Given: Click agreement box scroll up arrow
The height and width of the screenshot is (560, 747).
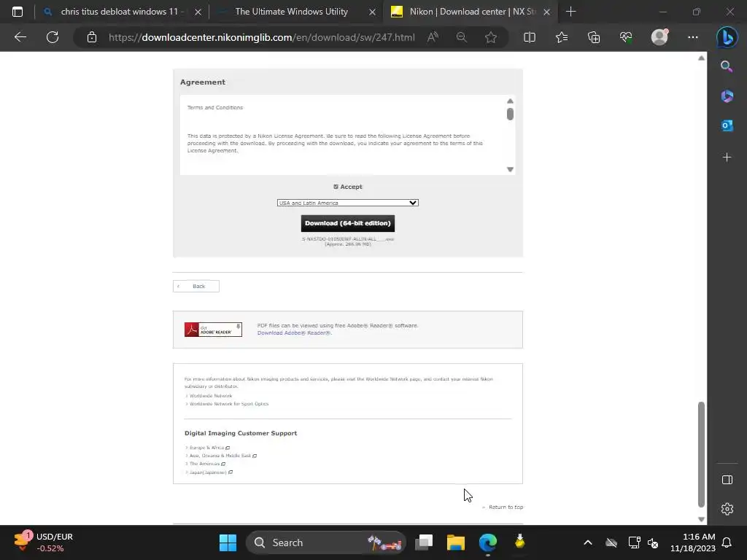Looking at the screenshot, I should tap(510, 101).
